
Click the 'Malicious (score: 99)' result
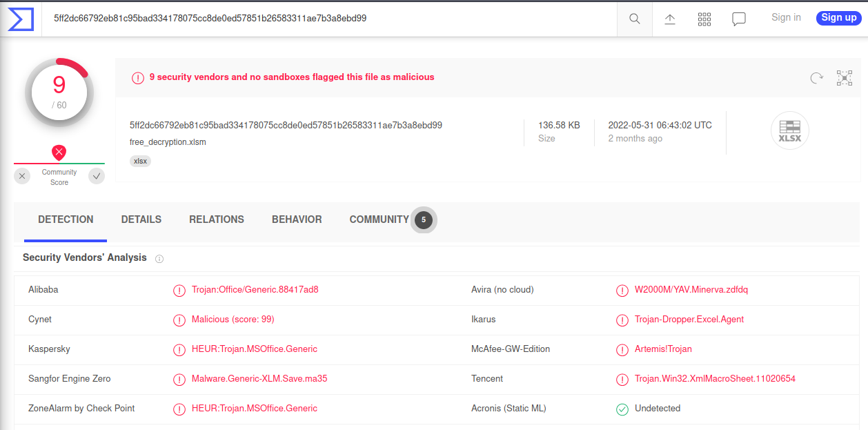(x=233, y=320)
